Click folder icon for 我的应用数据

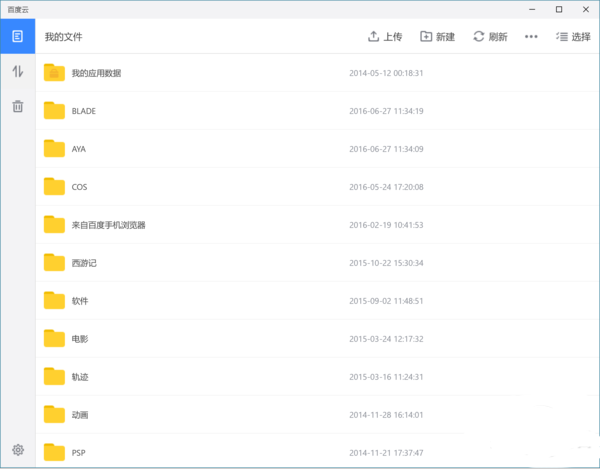[54, 72]
